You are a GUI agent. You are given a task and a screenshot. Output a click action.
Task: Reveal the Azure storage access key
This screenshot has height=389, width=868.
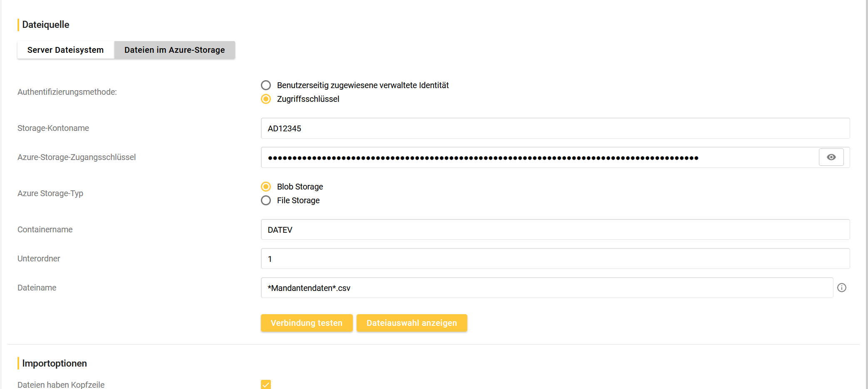[831, 157]
